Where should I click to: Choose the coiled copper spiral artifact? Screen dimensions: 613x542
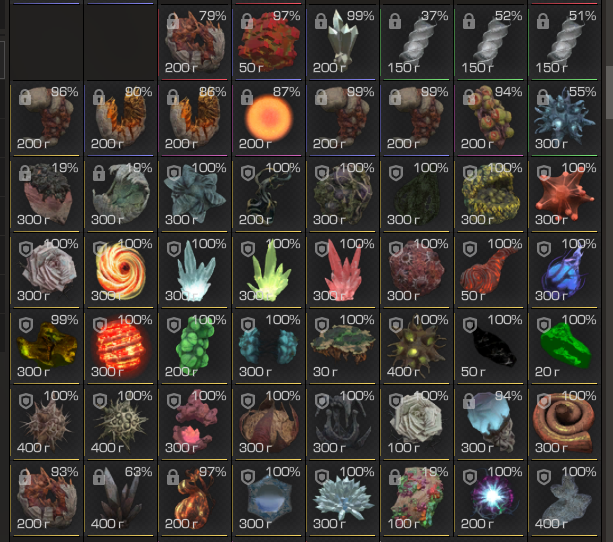coord(565,423)
